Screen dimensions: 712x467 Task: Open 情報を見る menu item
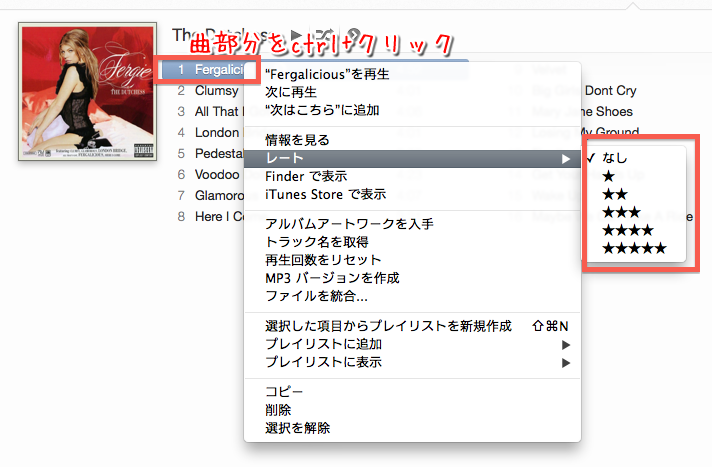[412, 140]
